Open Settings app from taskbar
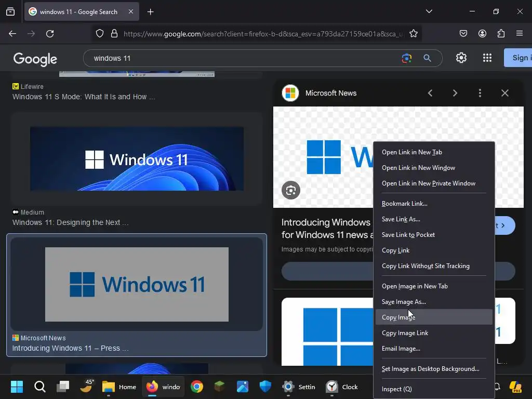Image resolution: width=532 pixels, height=399 pixels. click(299, 387)
